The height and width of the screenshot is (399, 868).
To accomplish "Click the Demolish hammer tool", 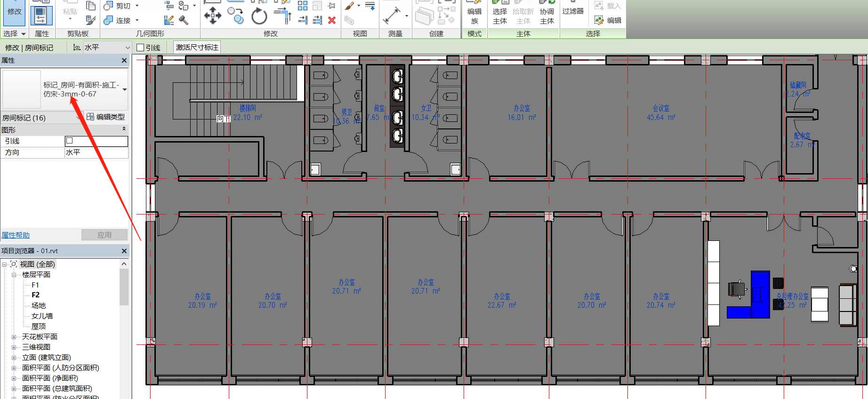I will click(184, 20).
